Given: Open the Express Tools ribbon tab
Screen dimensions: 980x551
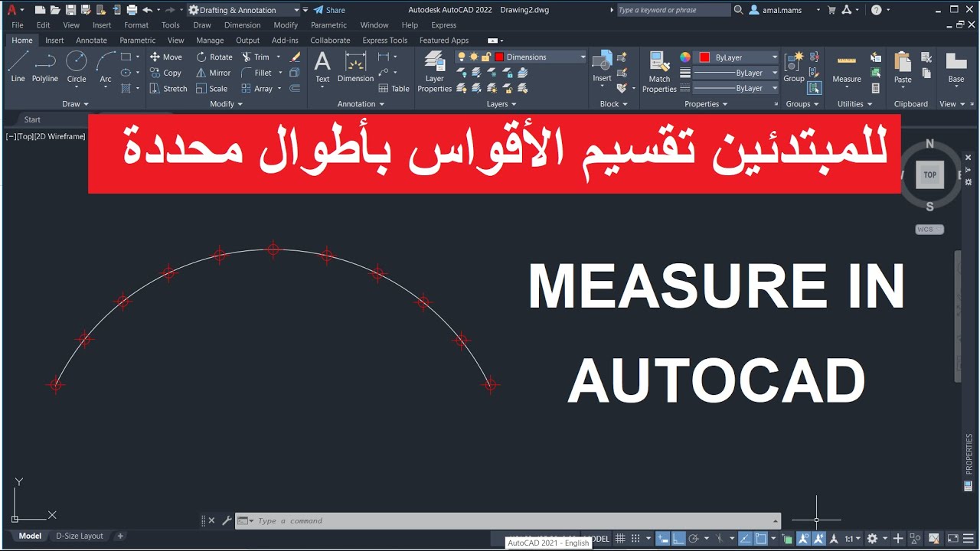Looking at the screenshot, I should [x=384, y=40].
